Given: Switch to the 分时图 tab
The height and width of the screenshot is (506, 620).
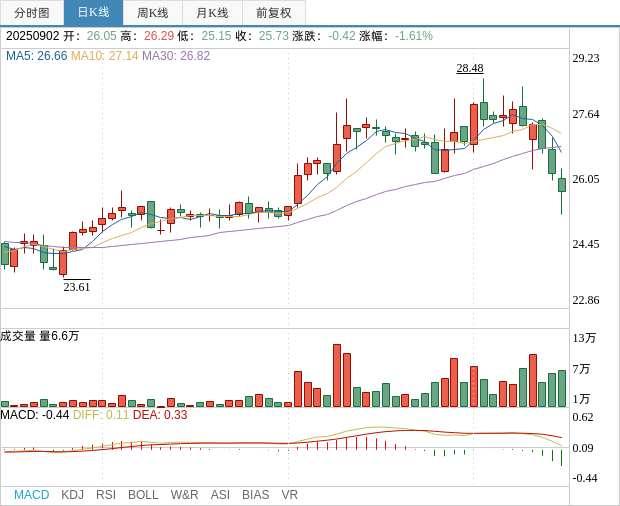Looking at the screenshot, I should click(x=32, y=13).
